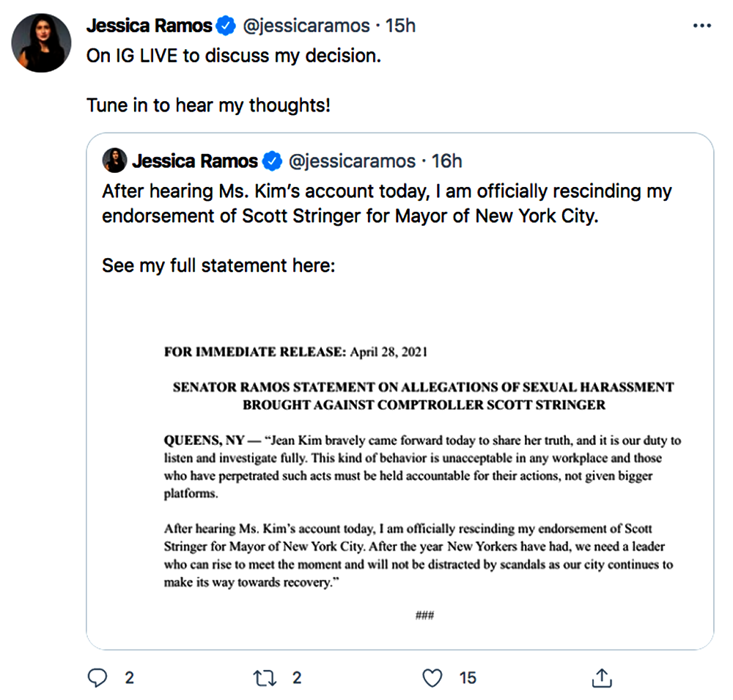
Task: Like the tweet with the heart icon
Action: pos(433,678)
